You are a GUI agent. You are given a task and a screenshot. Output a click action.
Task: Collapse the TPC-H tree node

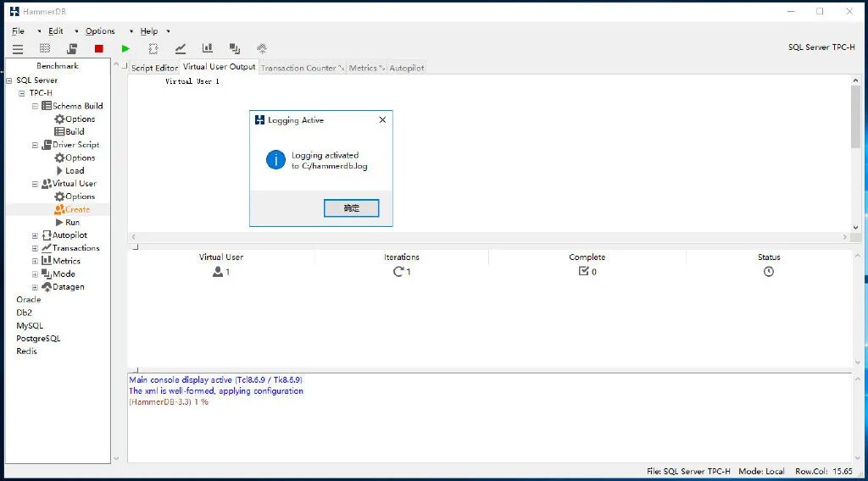click(x=21, y=93)
